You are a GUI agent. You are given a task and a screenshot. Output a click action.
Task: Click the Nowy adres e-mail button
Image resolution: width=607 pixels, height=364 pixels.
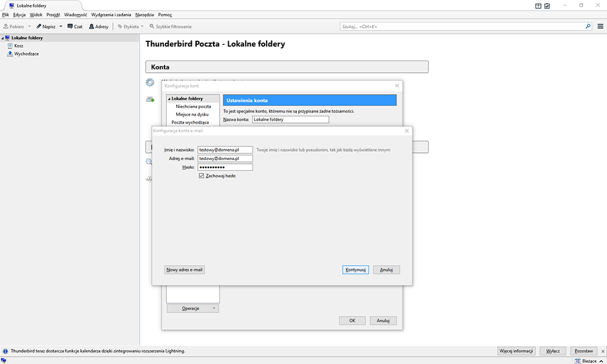(185, 269)
